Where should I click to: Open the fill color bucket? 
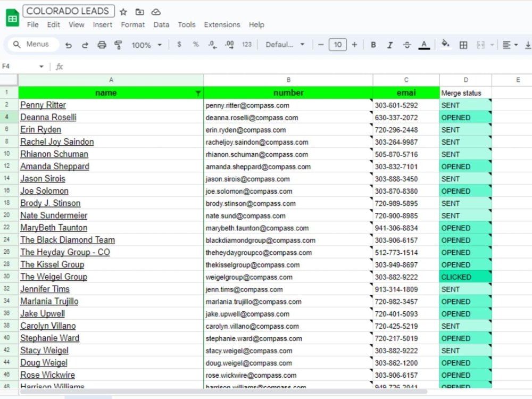click(x=445, y=45)
